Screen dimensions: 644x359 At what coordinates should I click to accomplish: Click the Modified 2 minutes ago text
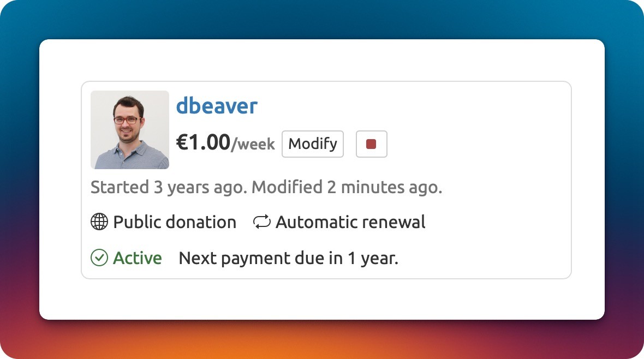346,187
